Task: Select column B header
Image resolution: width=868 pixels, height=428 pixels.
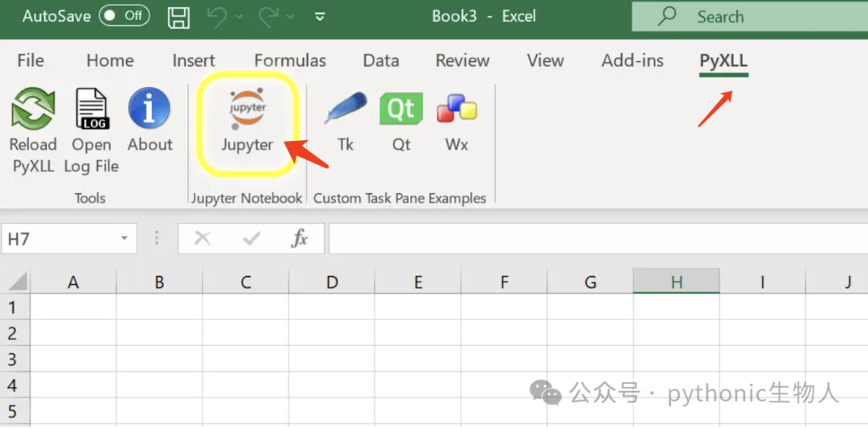Action: [x=159, y=282]
